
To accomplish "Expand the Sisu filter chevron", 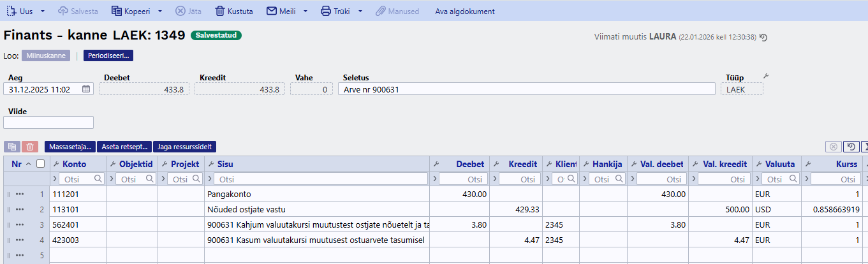I will tap(209, 179).
